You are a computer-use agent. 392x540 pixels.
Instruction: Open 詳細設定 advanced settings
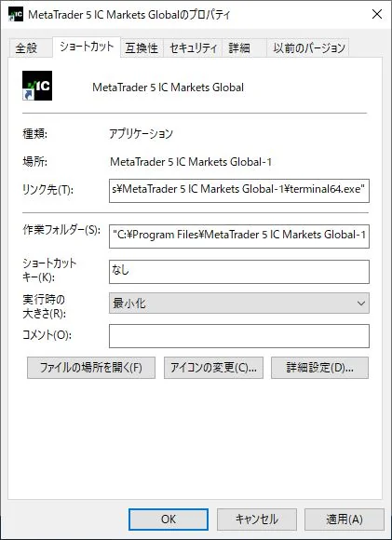pyautogui.click(x=319, y=368)
